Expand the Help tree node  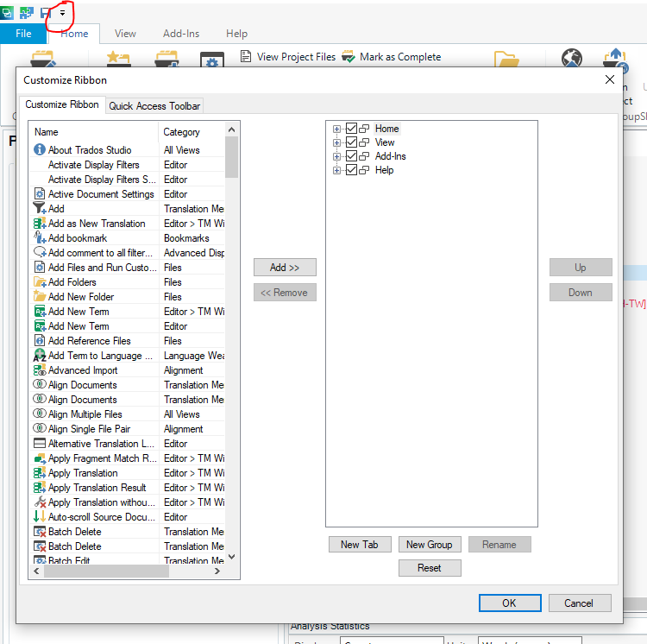(336, 170)
